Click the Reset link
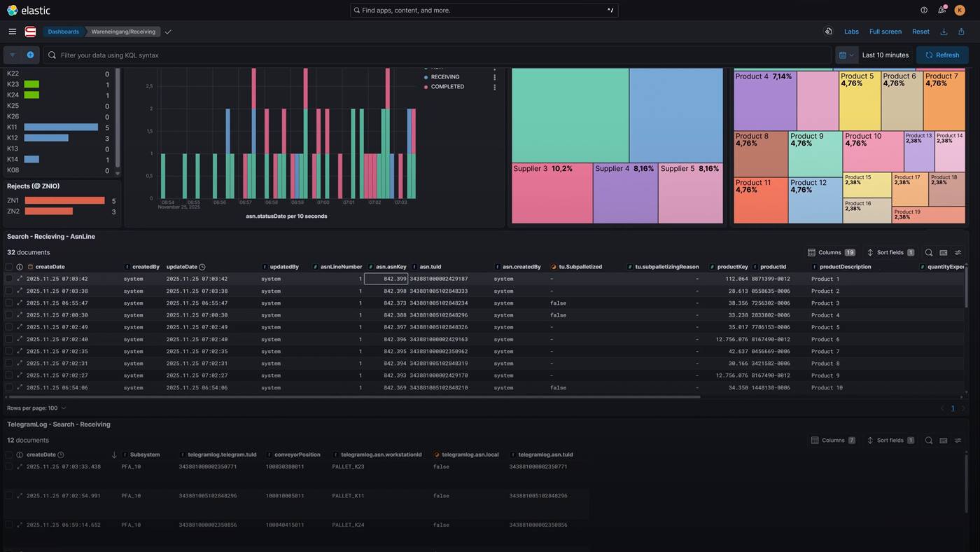 920,32
